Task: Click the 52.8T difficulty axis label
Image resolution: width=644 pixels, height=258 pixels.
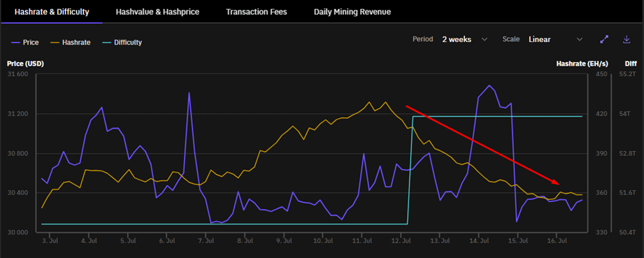Action: point(627,154)
